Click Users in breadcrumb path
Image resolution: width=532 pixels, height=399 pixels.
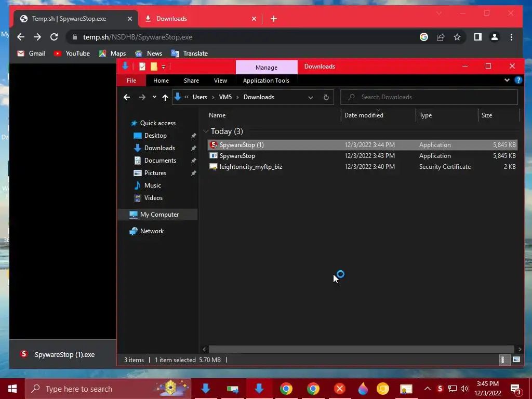tap(200, 97)
